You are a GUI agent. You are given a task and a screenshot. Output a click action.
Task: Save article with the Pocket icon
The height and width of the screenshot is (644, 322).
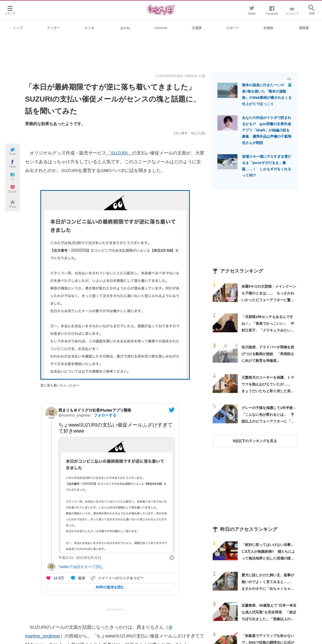pyautogui.click(x=13, y=189)
